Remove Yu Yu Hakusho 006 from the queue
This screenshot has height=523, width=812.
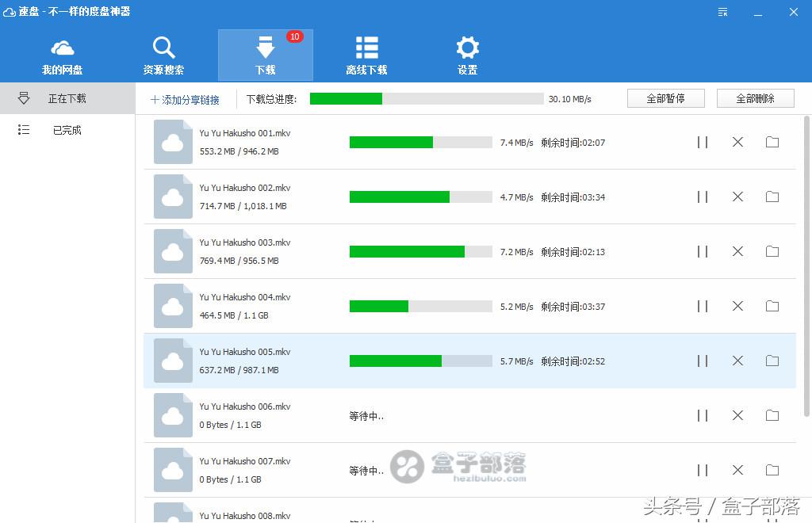click(x=737, y=415)
